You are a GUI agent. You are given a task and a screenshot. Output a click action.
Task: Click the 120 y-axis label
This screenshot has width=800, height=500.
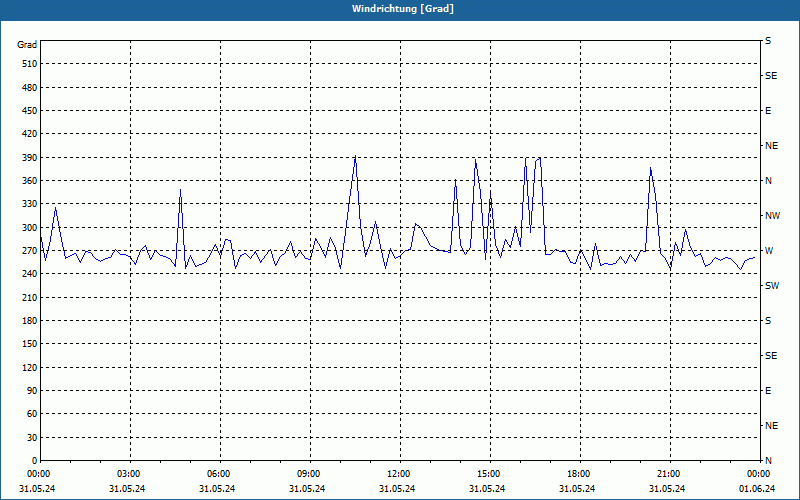[x=30, y=367]
